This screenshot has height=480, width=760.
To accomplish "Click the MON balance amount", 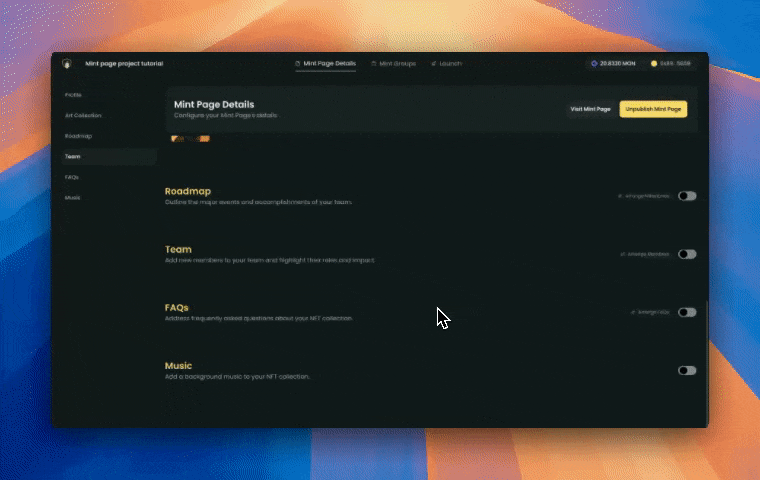I will point(618,64).
